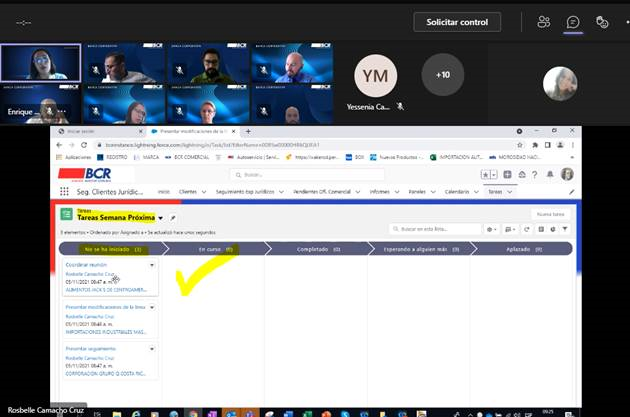The image size is (630, 417).
Task: Open the Nuevos Productos bookmark
Action: [x=397, y=157]
